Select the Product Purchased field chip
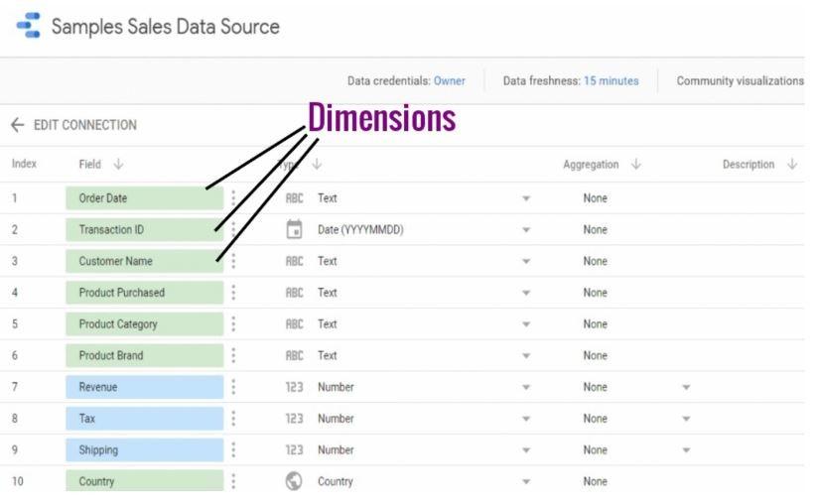This screenshot has width=816, height=504. click(x=145, y=293)
